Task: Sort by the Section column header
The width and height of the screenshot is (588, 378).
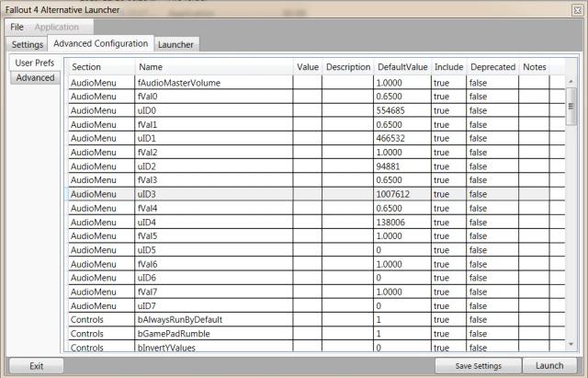Action: (101, 67)
